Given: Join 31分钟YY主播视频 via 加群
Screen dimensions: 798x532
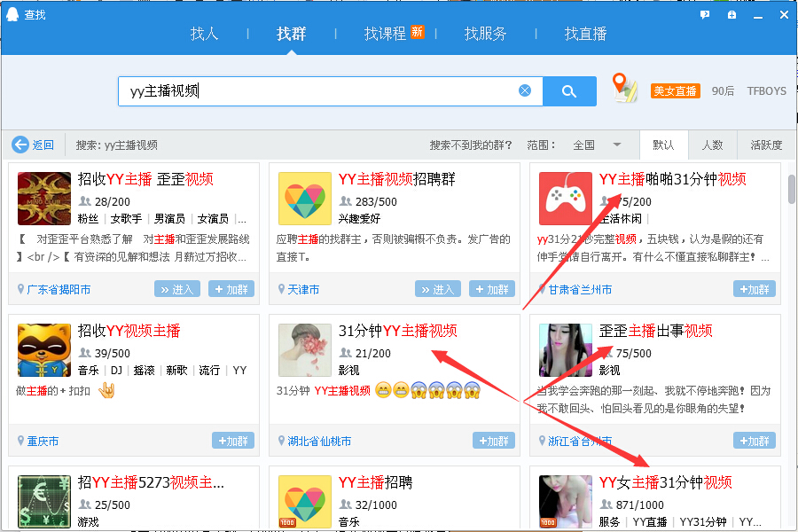Looking at the screenshot, I should coord(494,441).
